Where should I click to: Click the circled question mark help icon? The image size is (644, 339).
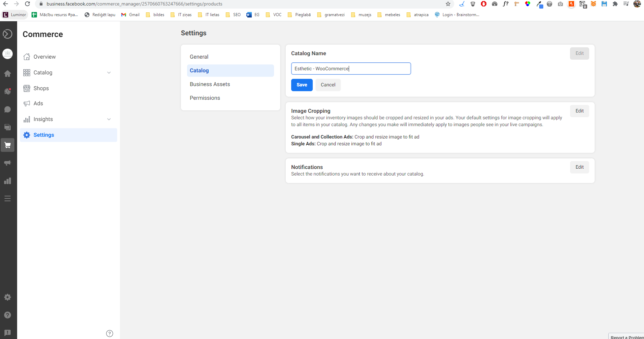click(110, 334)
